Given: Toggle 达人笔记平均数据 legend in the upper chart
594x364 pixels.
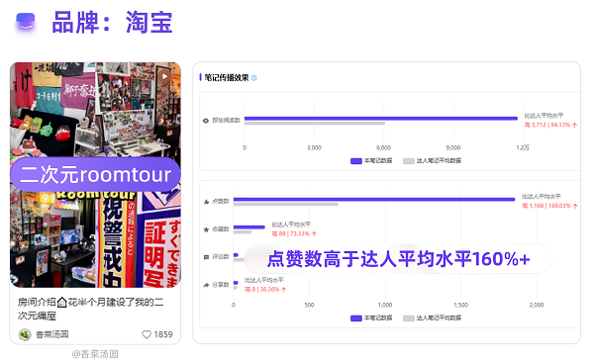Looking at the screenshot, I should coord(433,161).
